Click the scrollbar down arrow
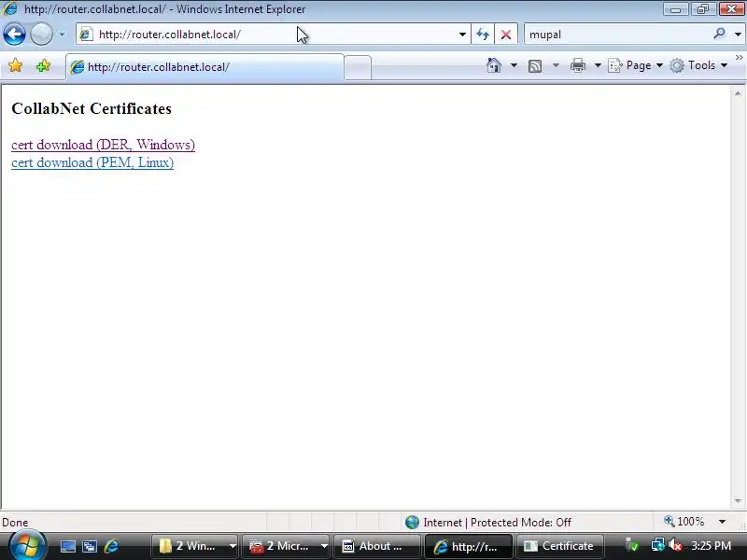747x560 pixels. 738,501
